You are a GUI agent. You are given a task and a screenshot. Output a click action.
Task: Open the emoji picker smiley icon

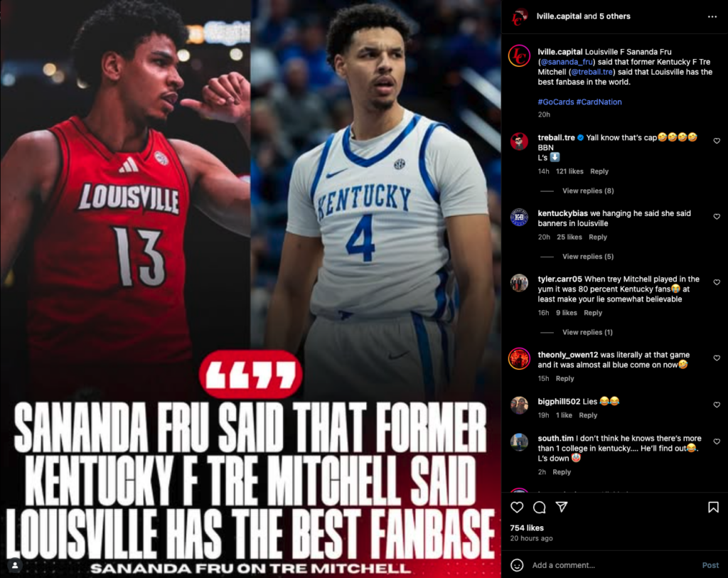[x=517, y=565]
